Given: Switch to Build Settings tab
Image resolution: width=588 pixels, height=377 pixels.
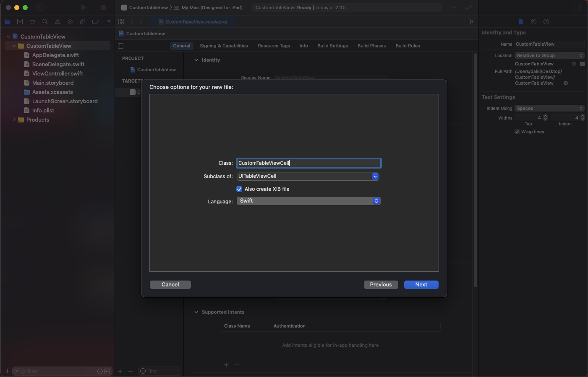Looking at the screenshot, I should [332, 46].
